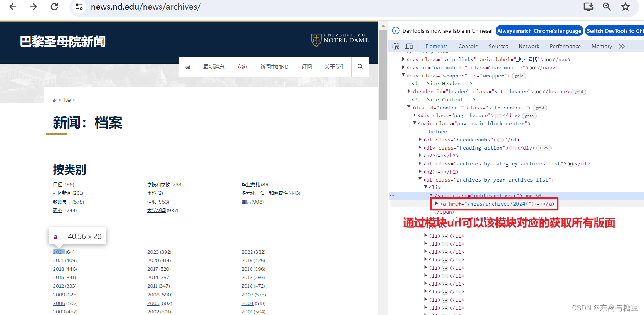Show more DevTools tabs with the chevron
The image size is (644, 315).
(x=622, y=46)
